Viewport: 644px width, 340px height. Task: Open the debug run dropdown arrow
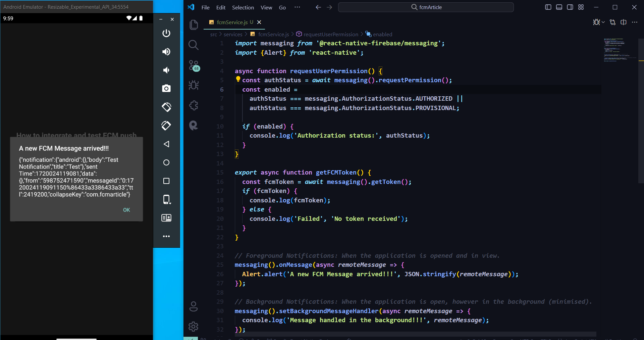pos(603,22)
